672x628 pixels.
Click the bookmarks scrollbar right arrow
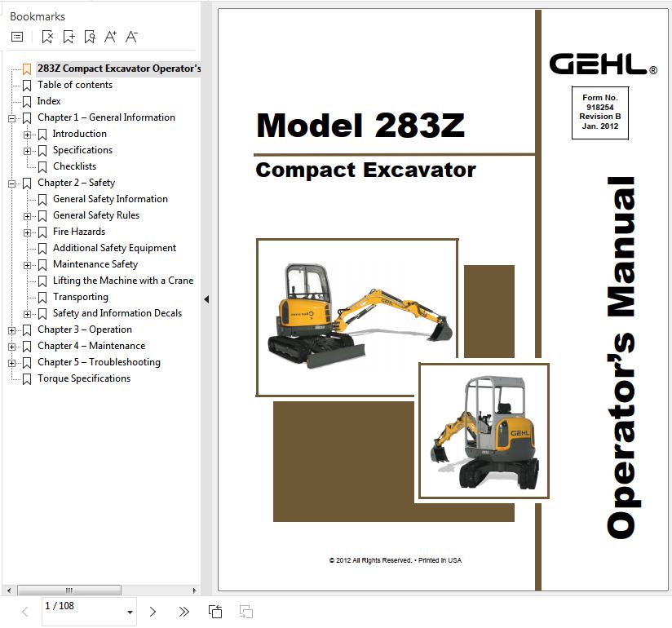195,590
